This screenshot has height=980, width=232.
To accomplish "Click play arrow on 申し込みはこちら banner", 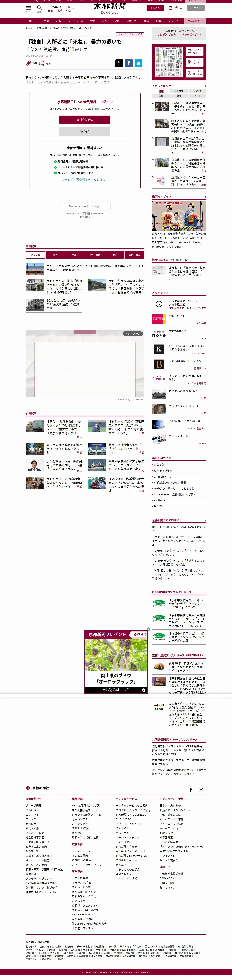I will point(144,690).
